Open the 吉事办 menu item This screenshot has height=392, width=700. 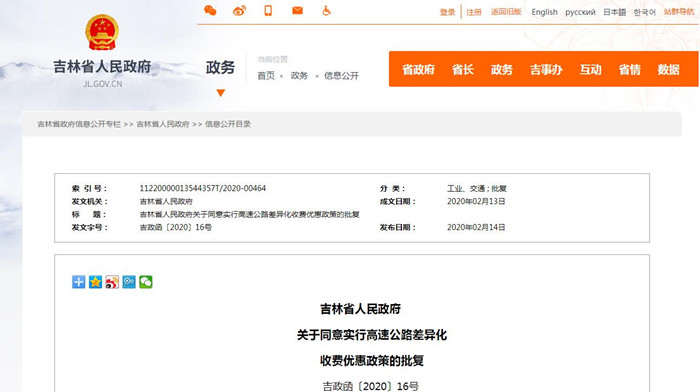(x=546, y=70)
